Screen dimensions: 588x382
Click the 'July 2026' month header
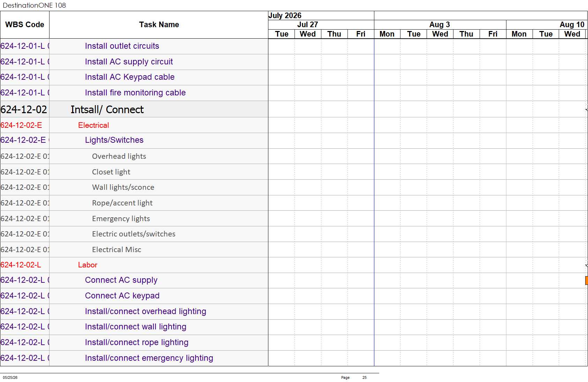point(285,16)
